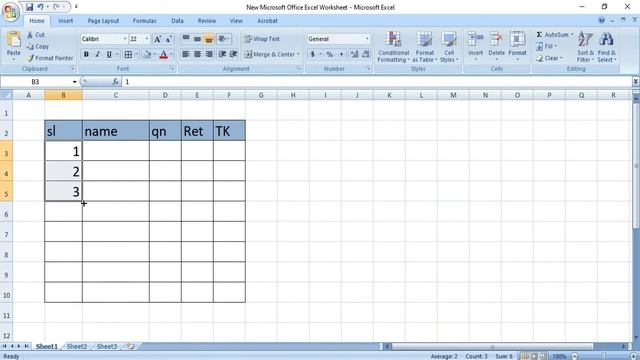Click the Office button logo
The height and width of the screenshot is (360, 640).
click(x=11, y=11)
